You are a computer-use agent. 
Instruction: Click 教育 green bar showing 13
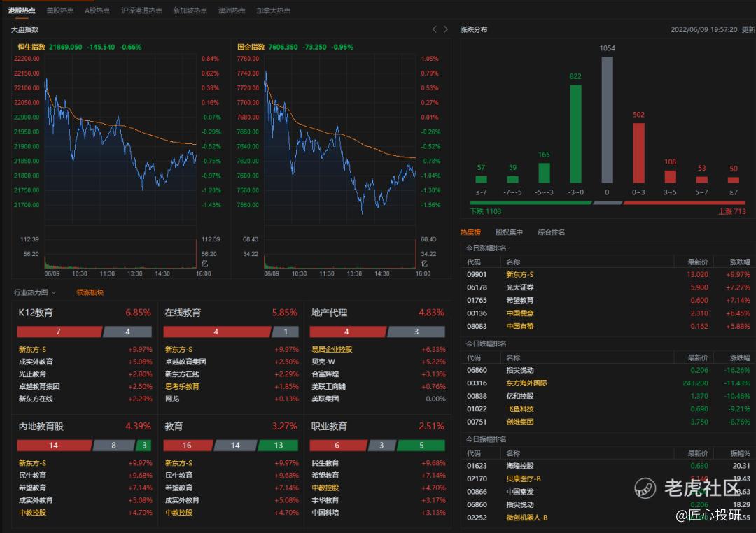[x=278, y=446]
